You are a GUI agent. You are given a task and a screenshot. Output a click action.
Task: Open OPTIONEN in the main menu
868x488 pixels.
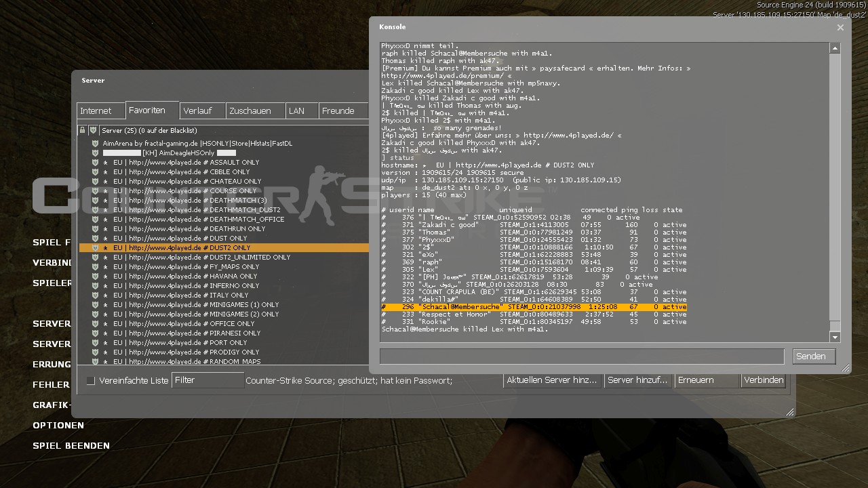point(58,426)
